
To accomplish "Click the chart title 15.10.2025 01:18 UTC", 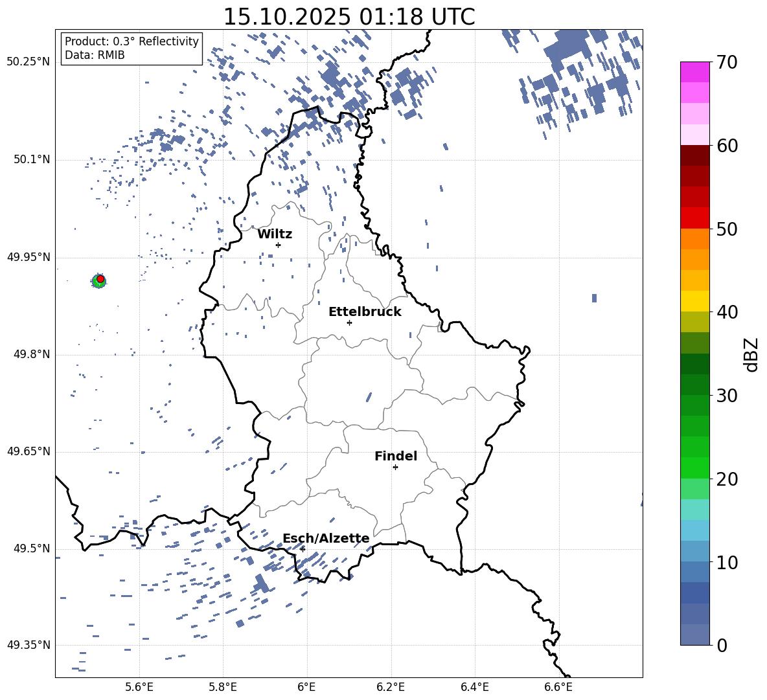I will (x=349, y=17).
